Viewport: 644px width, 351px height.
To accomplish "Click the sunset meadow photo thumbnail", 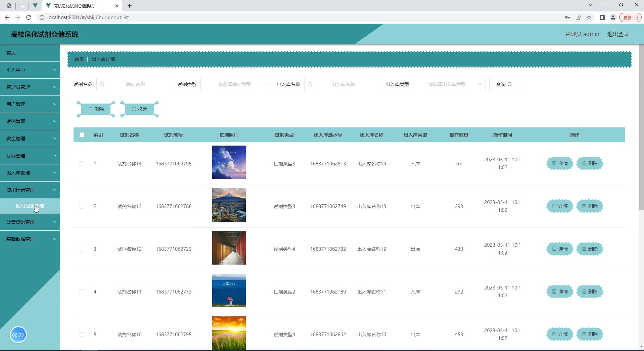I will pos(229,333).
